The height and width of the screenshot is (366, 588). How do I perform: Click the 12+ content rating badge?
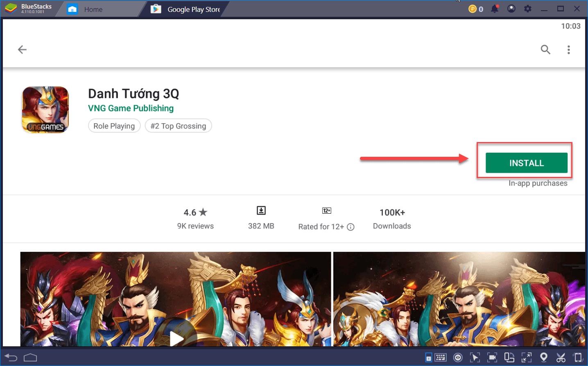tap(327, 210)
